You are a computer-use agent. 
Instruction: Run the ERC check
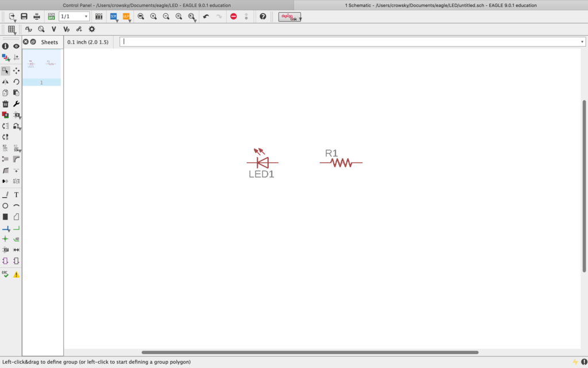pyautogui.click(x=5, y=274)
